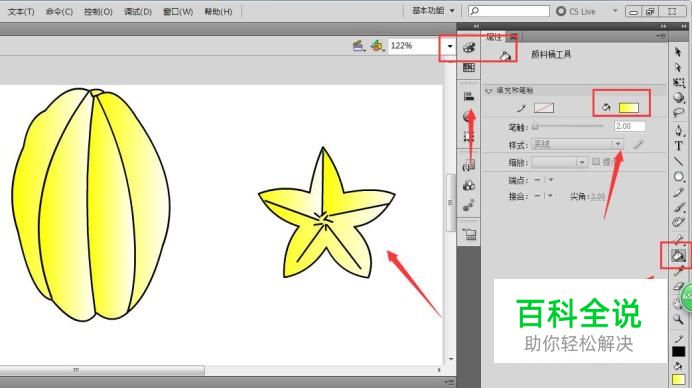Switch to the 库 Library tab

click(x=513, y=37)
